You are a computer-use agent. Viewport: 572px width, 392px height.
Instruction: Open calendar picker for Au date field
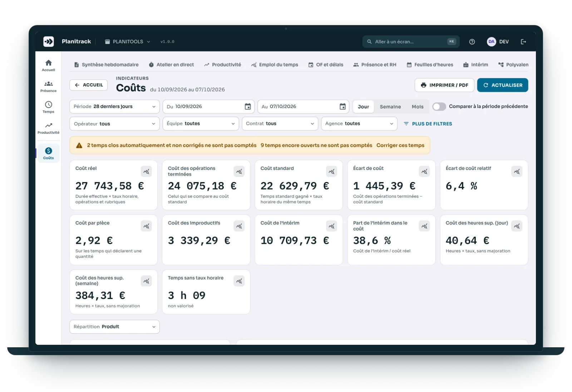(x=342, y=107)
